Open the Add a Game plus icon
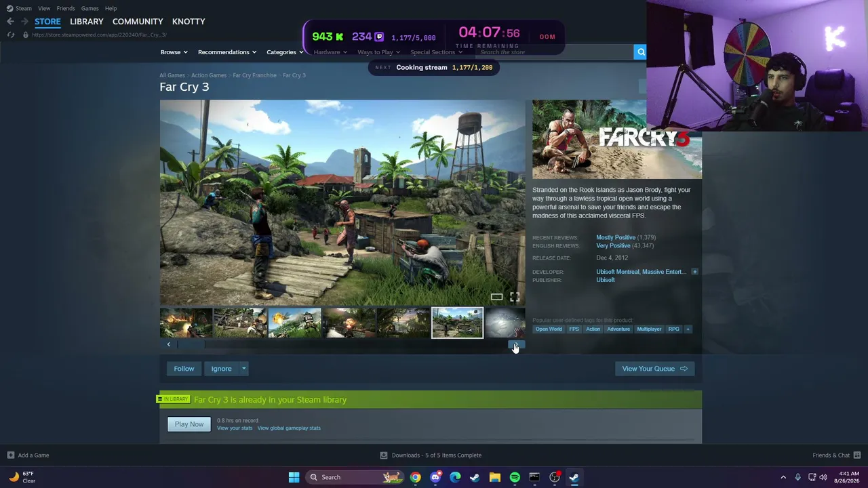 10,455
